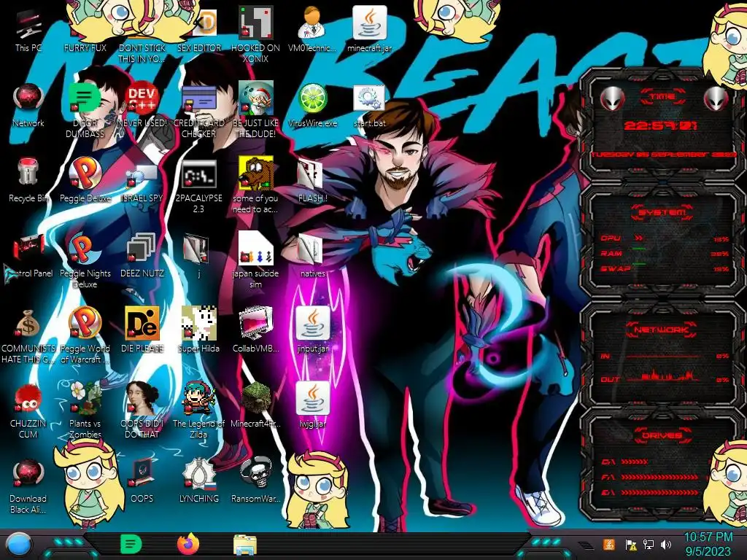The image size is (747, 560).
Task: Open the volume speaker tray icon
Action: pos(666,545)
